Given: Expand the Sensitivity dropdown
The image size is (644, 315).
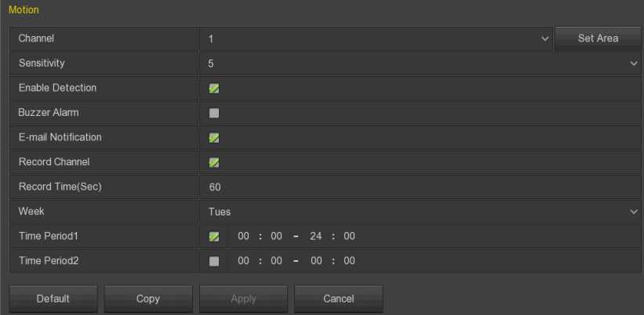Looking at the screenshot, I should pos(420,63).
